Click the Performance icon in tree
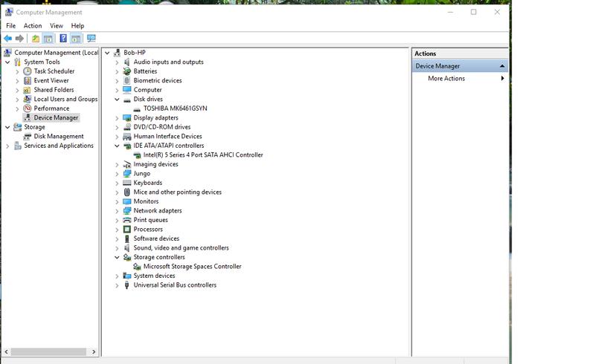This screenshot has width=595, height=364. [28, 108]
